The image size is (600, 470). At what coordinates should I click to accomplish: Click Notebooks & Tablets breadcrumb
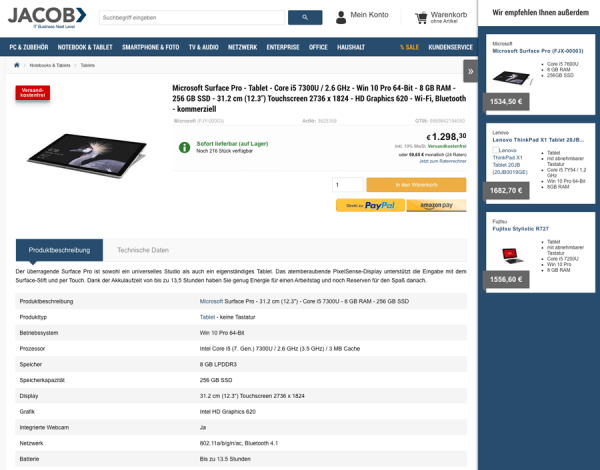pyautogui.click(x=50, y=65)
